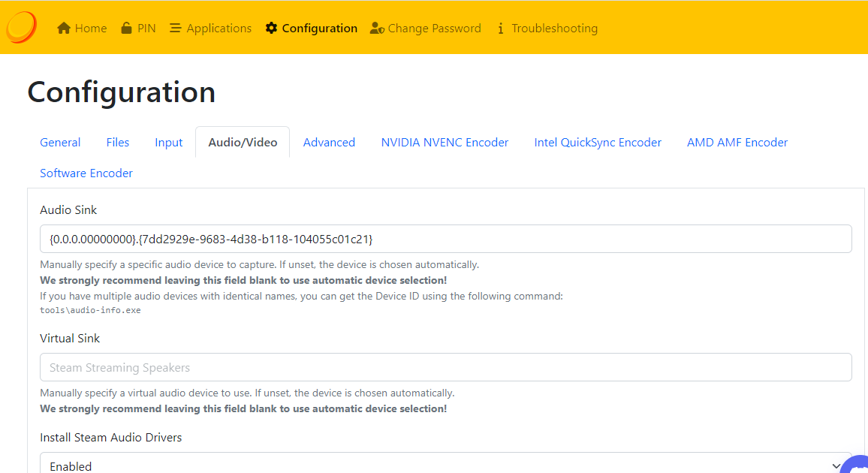Click the Sunshine logo icon

pyautogui.click(x=22, y=26)
